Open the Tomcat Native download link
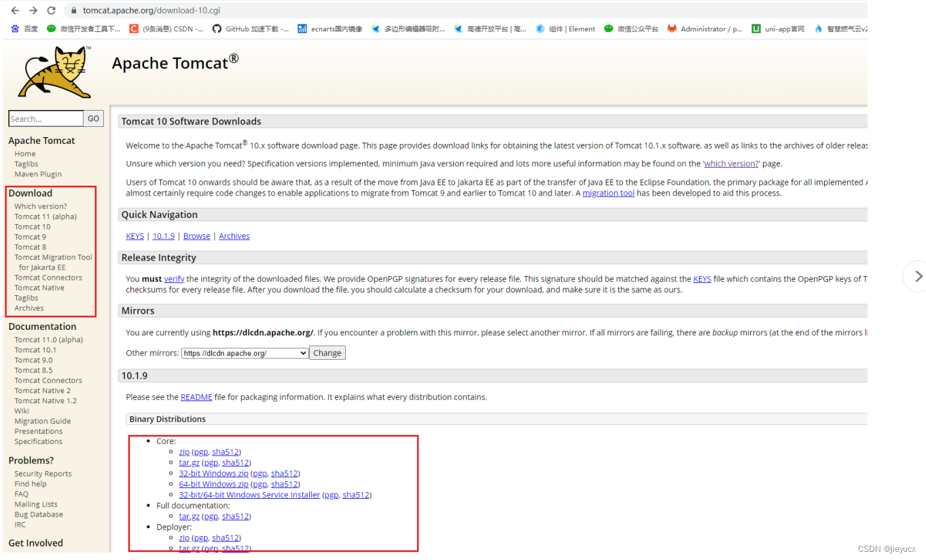Viewport: 926px width, 560px height. tap(39, 288)
